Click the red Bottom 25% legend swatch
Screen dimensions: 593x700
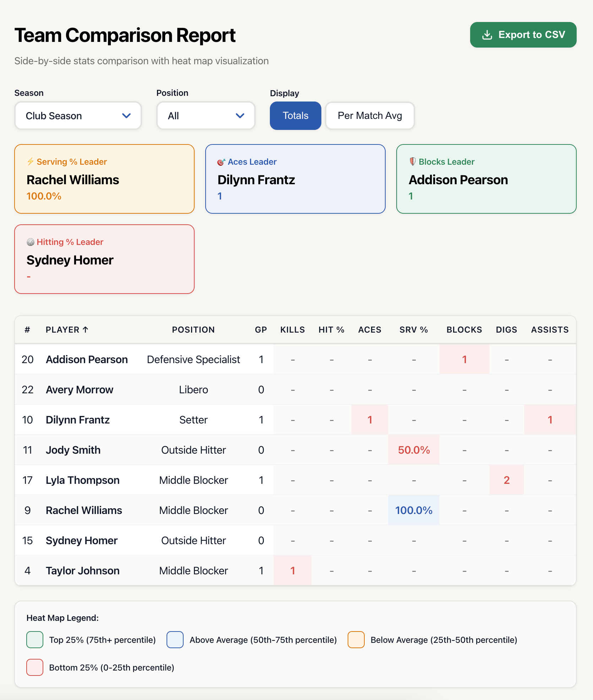point(35,667)
